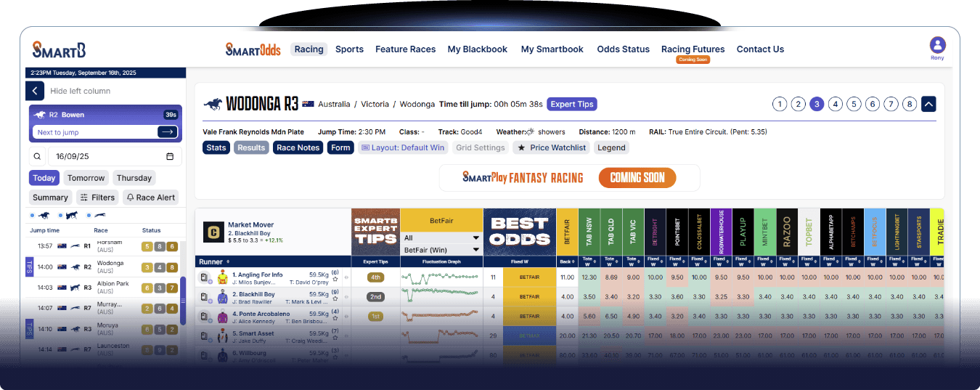The width and height of the screenshot is (980, 390).
Task: Collapse race header with chevron up button
Action: pyautogui.click(x=928, y=104)
